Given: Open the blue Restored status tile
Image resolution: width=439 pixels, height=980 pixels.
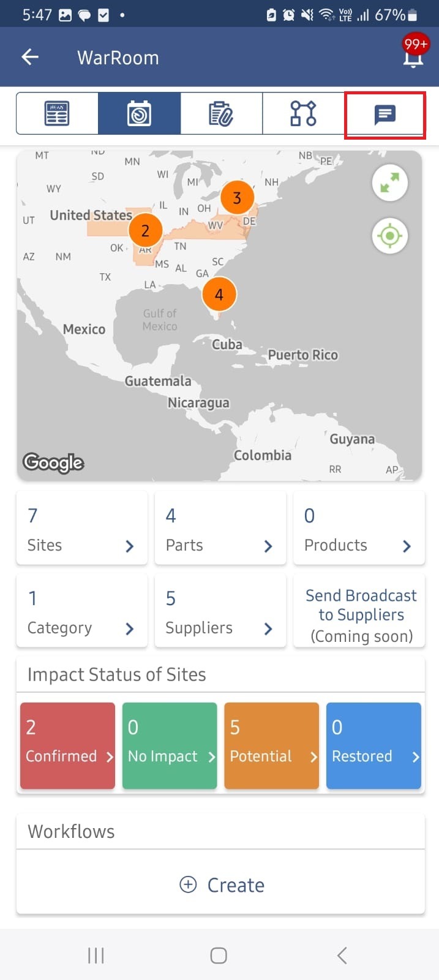Looking at the screenshot, I should pos(373,745).
